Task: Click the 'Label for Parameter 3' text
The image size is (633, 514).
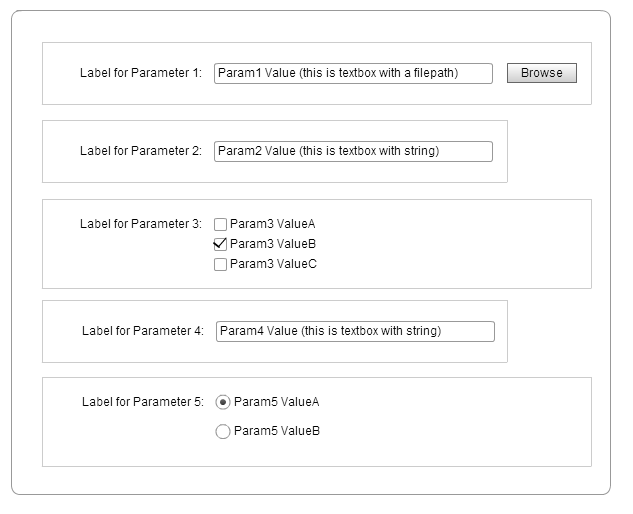Action: click(x=141, y=224)
